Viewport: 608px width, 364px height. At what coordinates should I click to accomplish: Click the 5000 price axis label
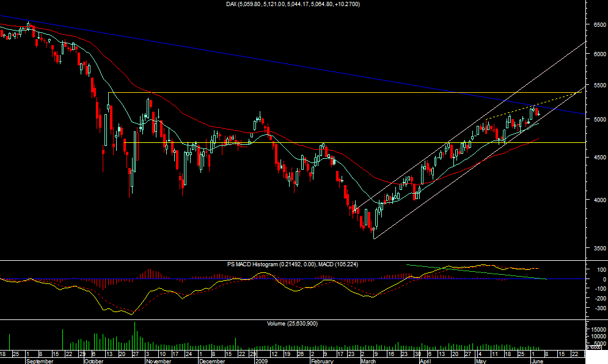tap(599, 119)
